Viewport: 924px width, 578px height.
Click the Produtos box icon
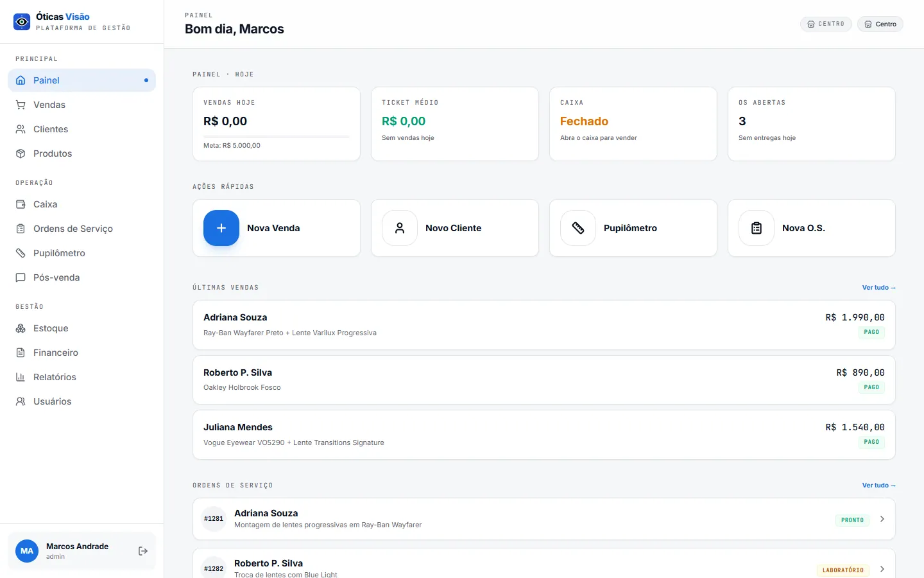tap(21, 153)
